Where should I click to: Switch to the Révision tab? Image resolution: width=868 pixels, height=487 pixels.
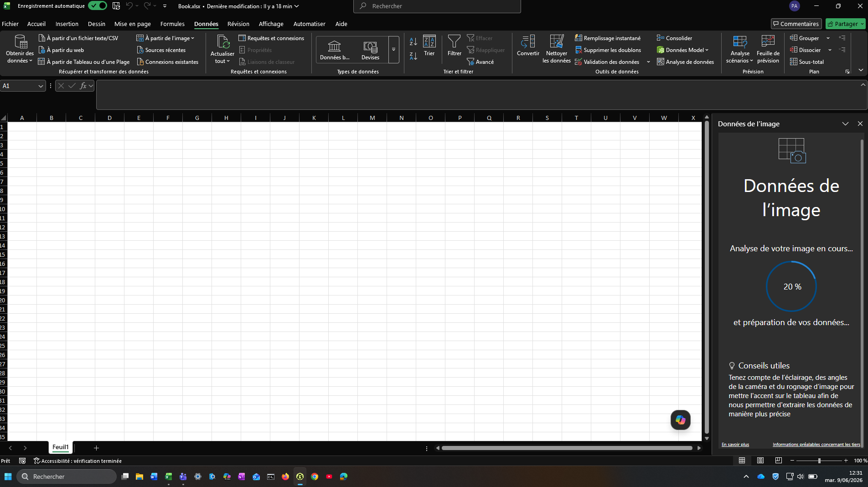pos(238,24)
